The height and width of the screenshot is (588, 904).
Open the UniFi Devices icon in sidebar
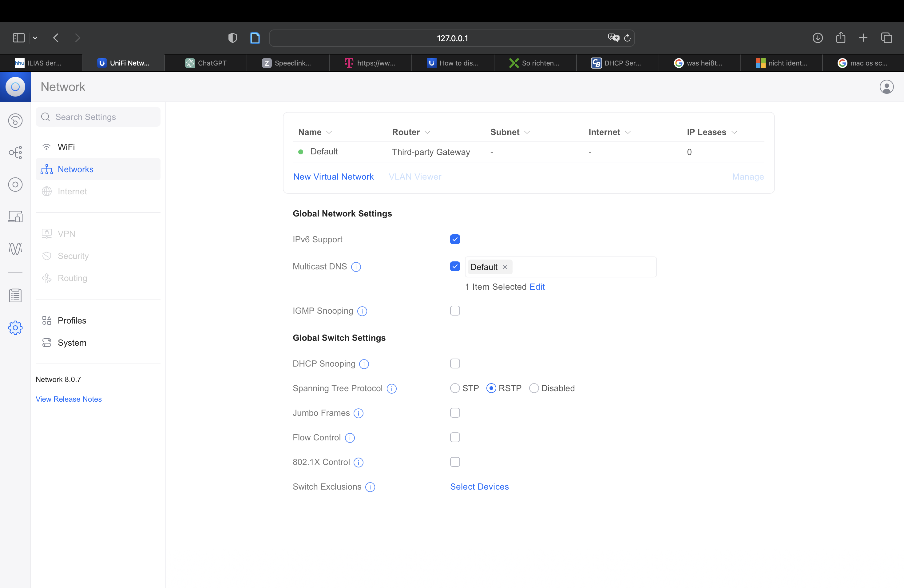pyautogui.click(x=15, y=185)
